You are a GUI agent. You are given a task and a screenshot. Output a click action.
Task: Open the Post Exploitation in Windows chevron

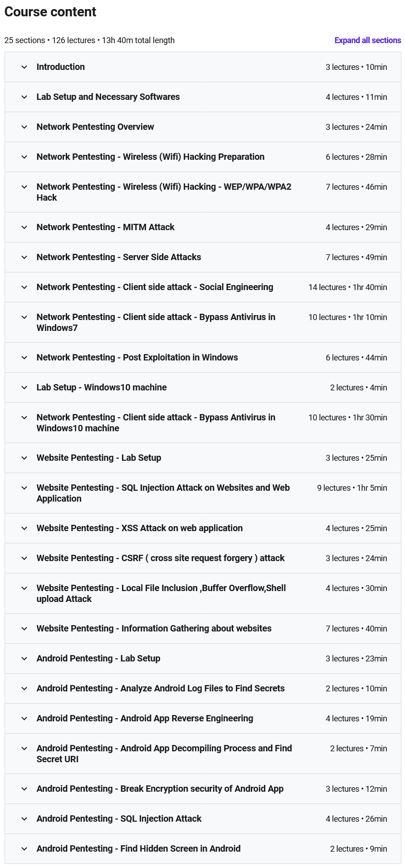[24, 358]
